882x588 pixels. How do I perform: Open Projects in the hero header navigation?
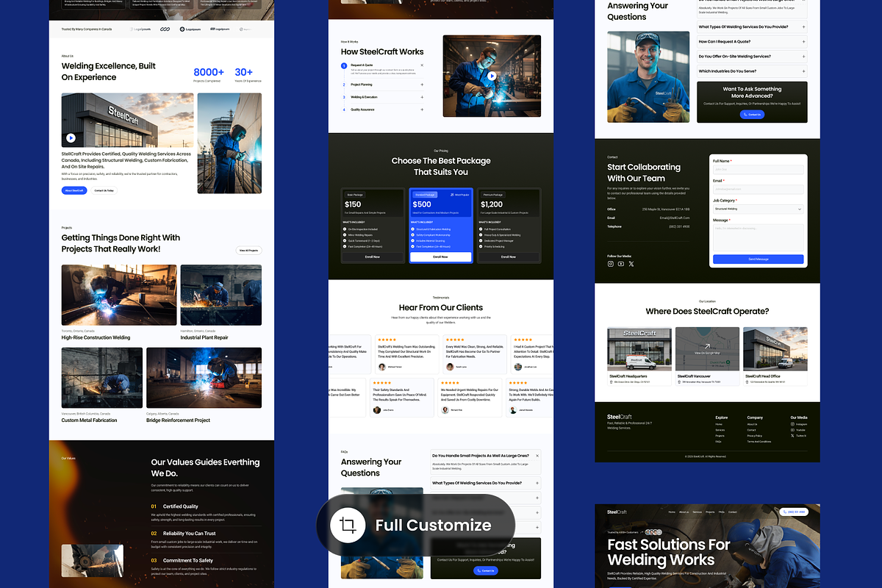tap(710, 512)
